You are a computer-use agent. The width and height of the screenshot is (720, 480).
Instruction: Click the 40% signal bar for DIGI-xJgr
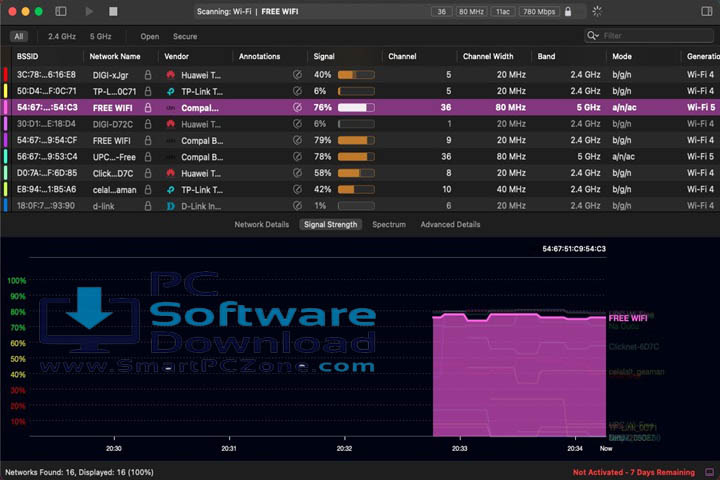[x=356, y=74]
